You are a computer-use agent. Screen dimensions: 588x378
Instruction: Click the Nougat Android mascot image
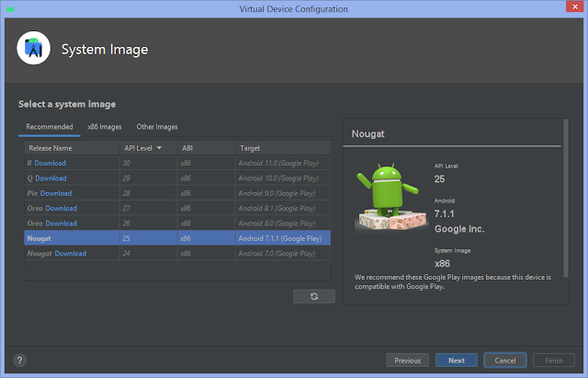coord(391,197)
